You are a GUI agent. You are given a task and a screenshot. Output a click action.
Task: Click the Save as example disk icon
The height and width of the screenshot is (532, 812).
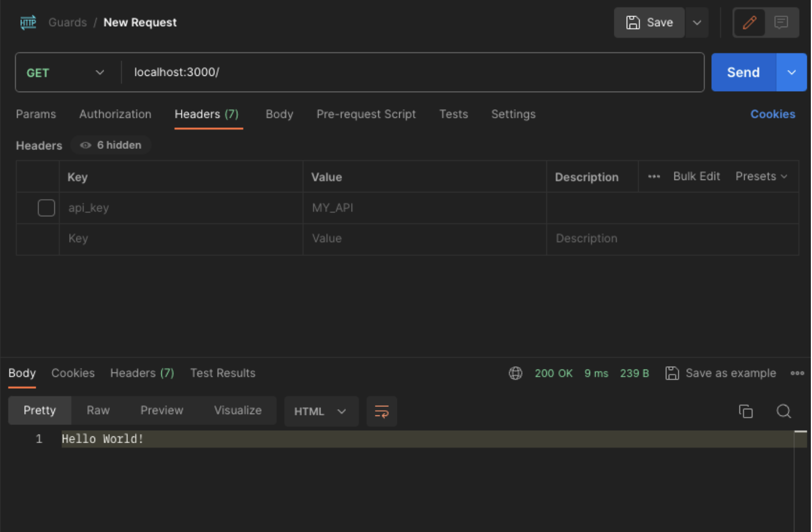coord(672,373)
